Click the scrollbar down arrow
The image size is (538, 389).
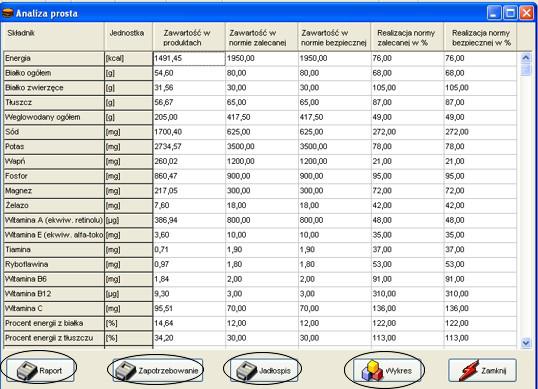pyautogui.click(x=526, y=342)
